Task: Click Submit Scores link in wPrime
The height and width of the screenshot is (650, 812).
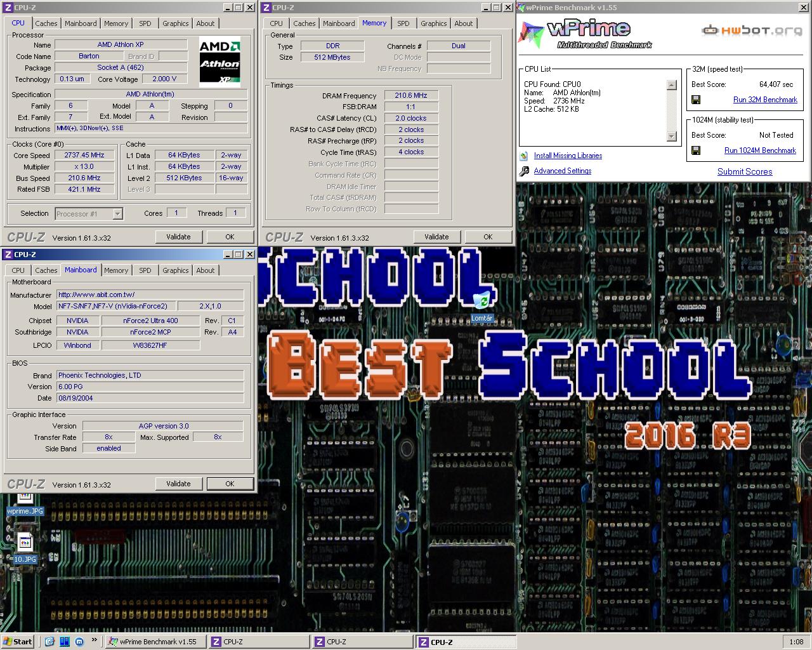Action: coord(745,171)
